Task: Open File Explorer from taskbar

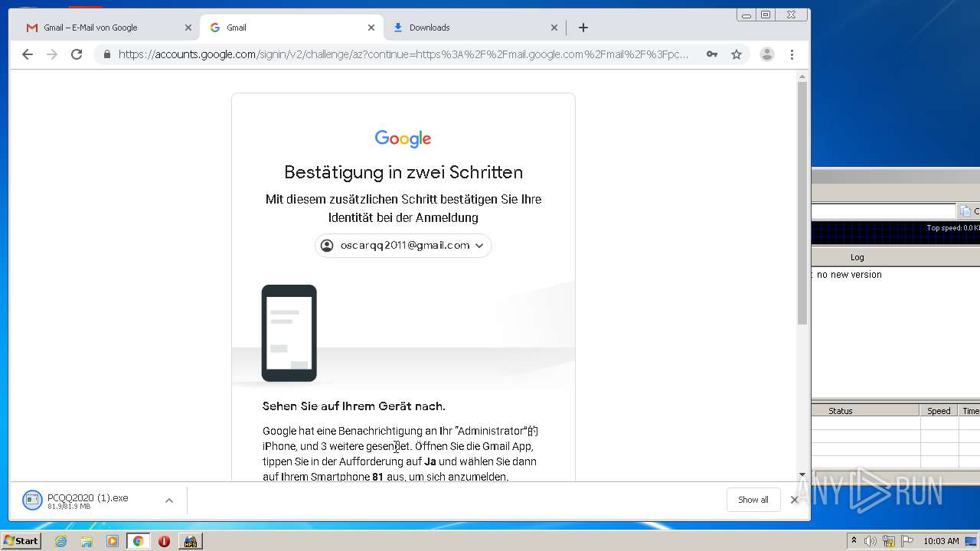Action: coord(87,541)
